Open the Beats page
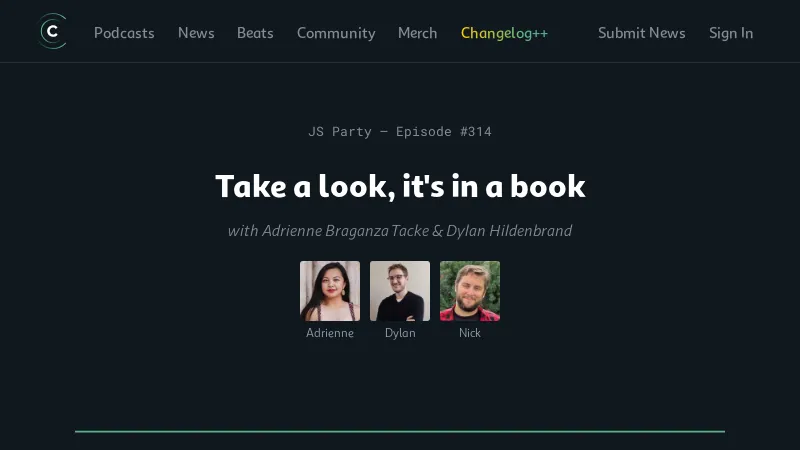 click(255, 33)
